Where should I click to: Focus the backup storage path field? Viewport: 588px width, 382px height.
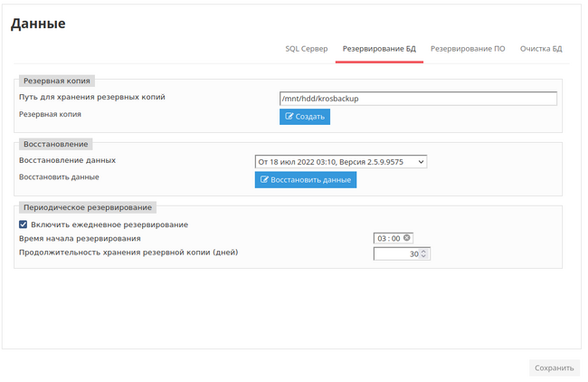pos(418,99)
